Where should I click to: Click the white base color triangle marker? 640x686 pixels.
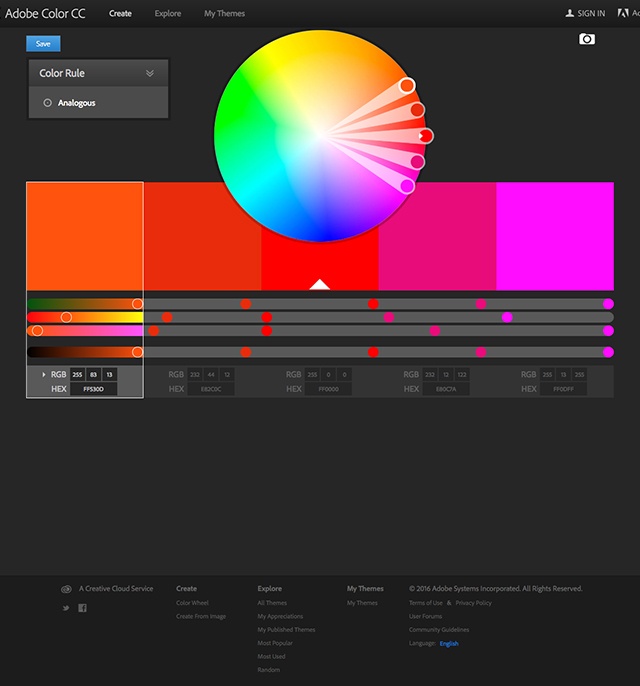coord(319,284)
